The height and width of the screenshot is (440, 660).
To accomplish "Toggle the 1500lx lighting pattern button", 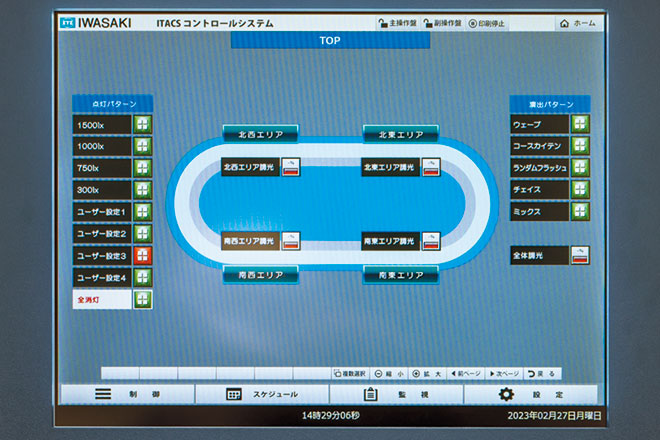I will 143,125.
